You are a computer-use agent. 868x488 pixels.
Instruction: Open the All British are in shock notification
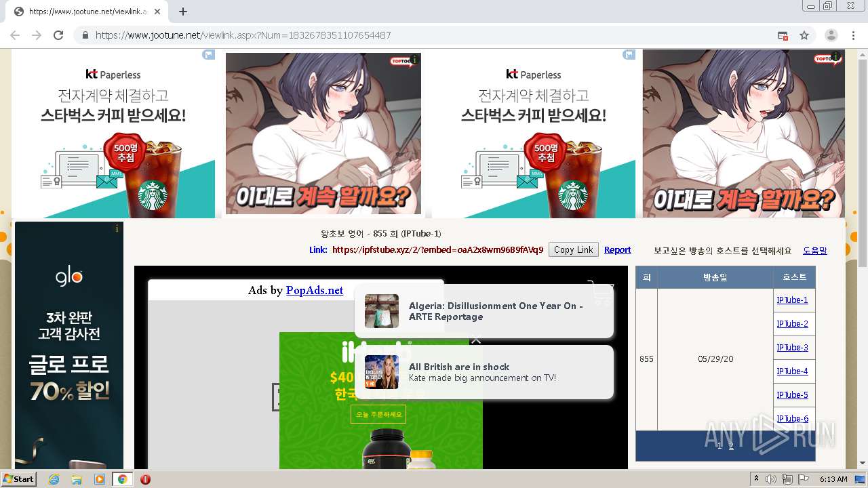click(484, 372)
